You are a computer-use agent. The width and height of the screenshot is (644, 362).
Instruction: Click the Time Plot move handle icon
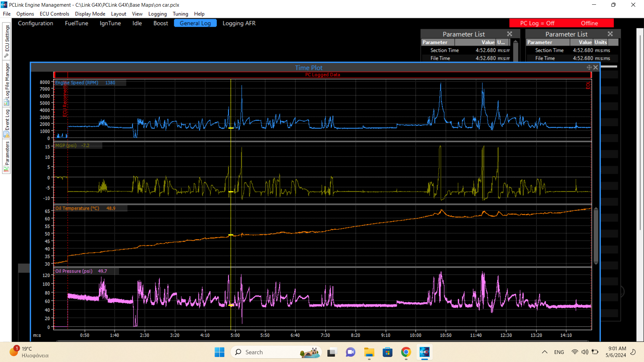pos(589,67)
